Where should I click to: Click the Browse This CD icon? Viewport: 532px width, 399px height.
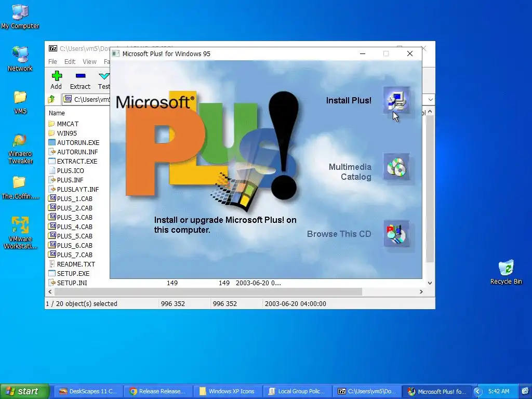(x=396, y=234)
